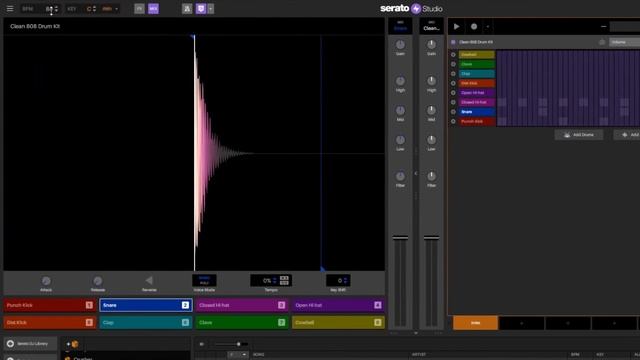
Task: Open the Serato DJ Library source
Action: click(x=30, y=344)
